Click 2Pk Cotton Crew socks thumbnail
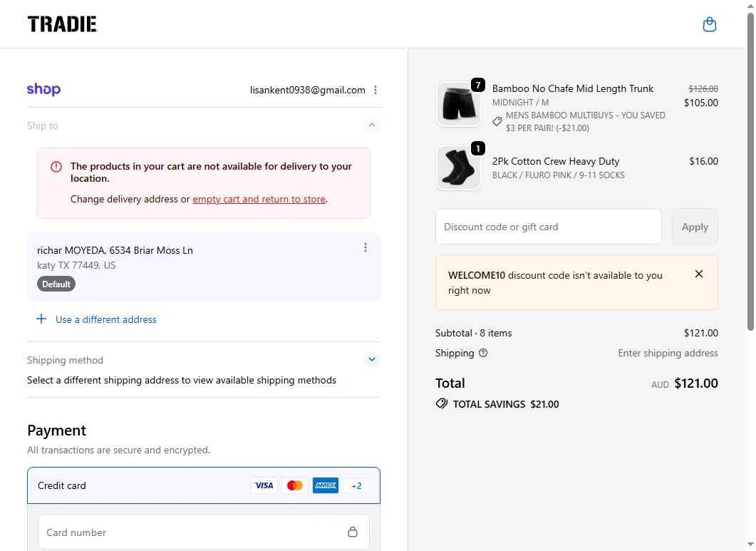 459,168
